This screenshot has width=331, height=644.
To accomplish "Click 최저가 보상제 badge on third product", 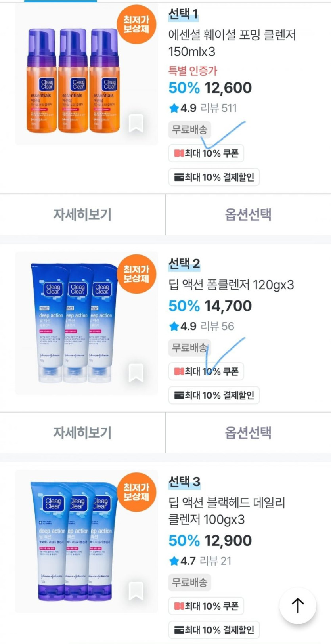I will point(136,492).
